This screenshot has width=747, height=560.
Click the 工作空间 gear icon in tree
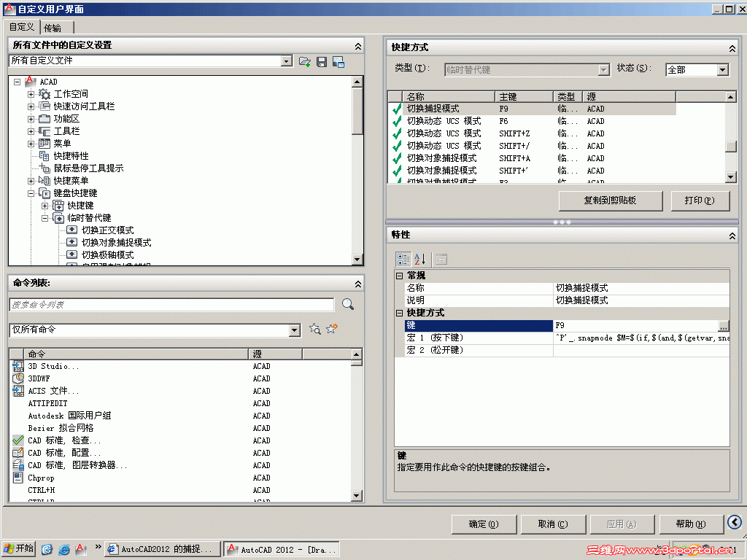pos(44,94)
